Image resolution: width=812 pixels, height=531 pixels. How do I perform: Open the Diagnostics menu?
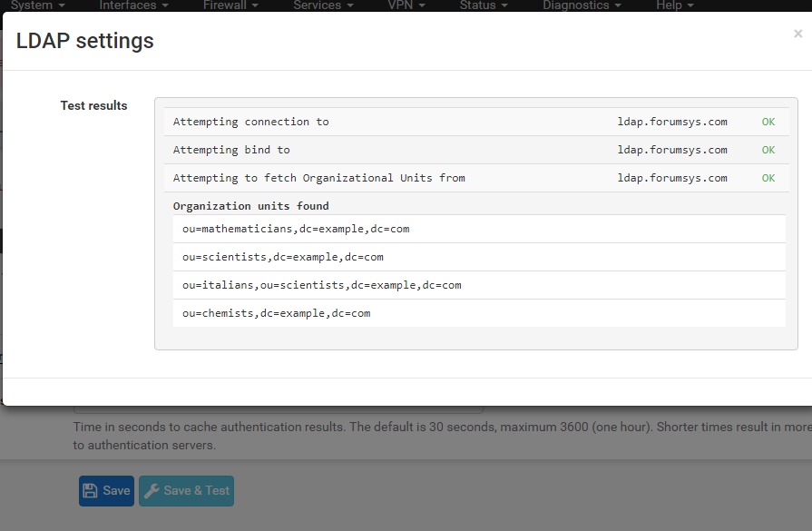coord(581,5)
